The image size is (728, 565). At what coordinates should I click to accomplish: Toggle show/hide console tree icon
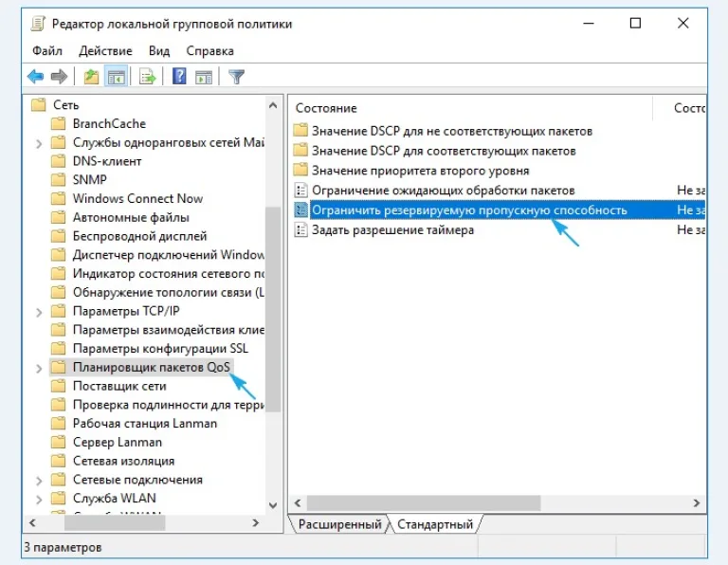tap(116, 76)
